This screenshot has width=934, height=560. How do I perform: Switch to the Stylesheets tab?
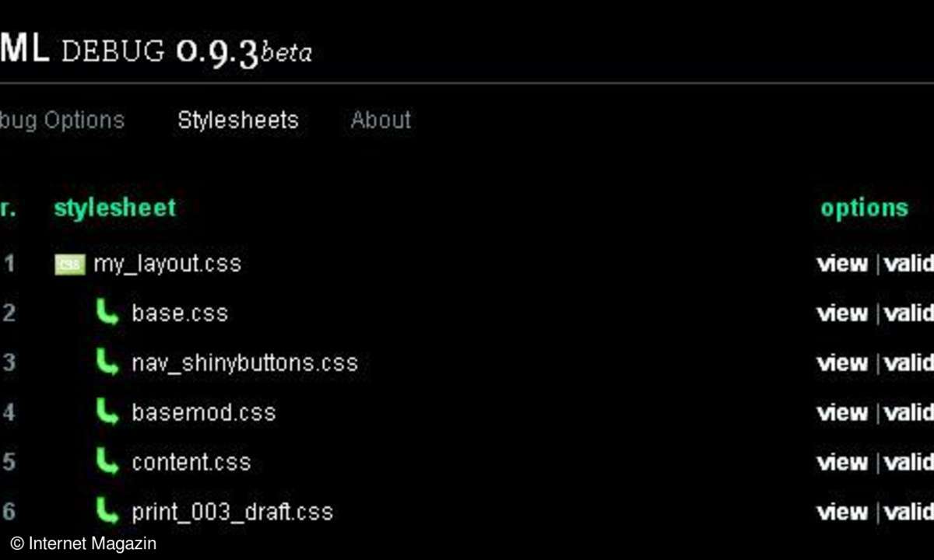pos(238,121)
